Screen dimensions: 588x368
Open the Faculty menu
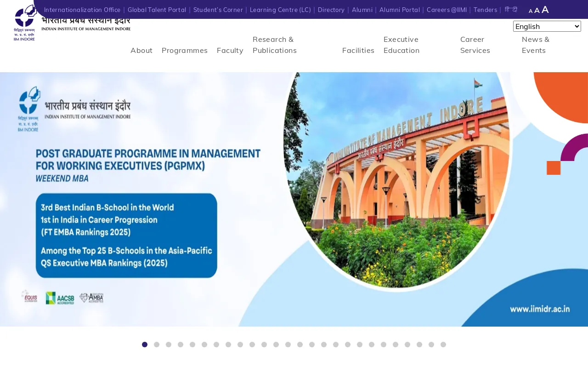point(230,50)
